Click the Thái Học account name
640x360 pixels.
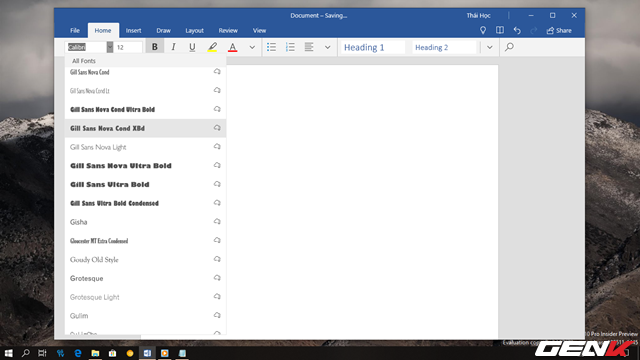coord(478,16)
